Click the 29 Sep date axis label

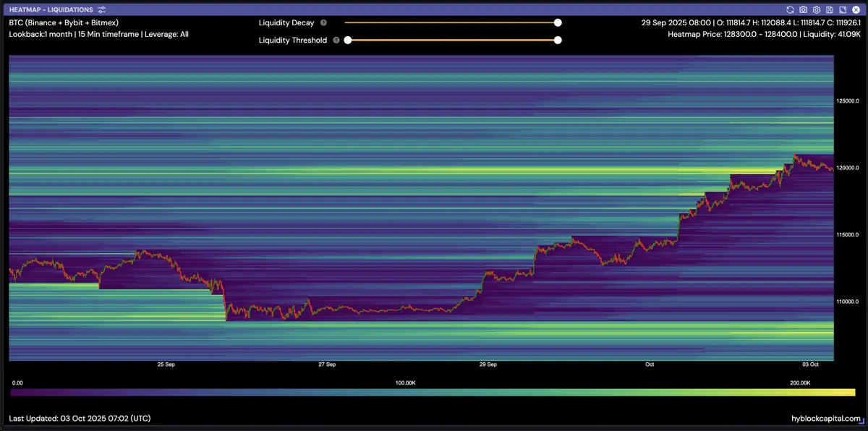coord(488,364)
